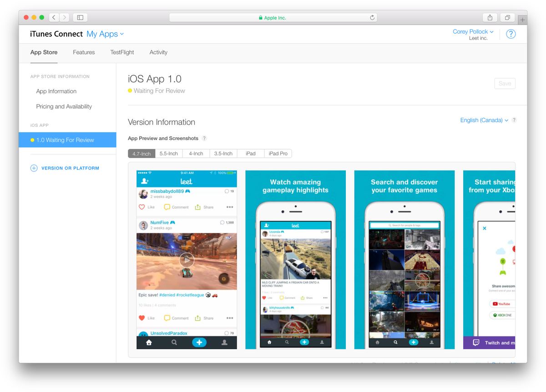Switch to the Activity tab

(x=158, y=52)
